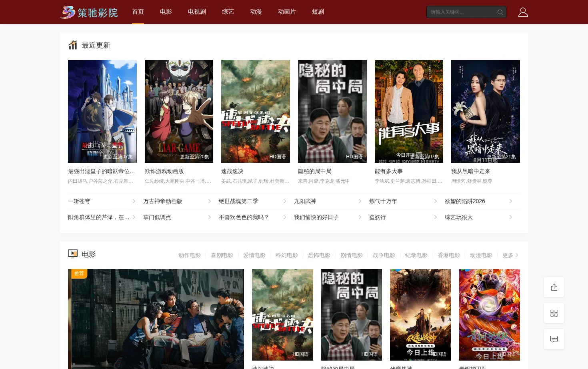The height and width of the screenshot is (369, 588).
Task: Open 绝世战魂第二季 list entry
Action: click(253, 201)
